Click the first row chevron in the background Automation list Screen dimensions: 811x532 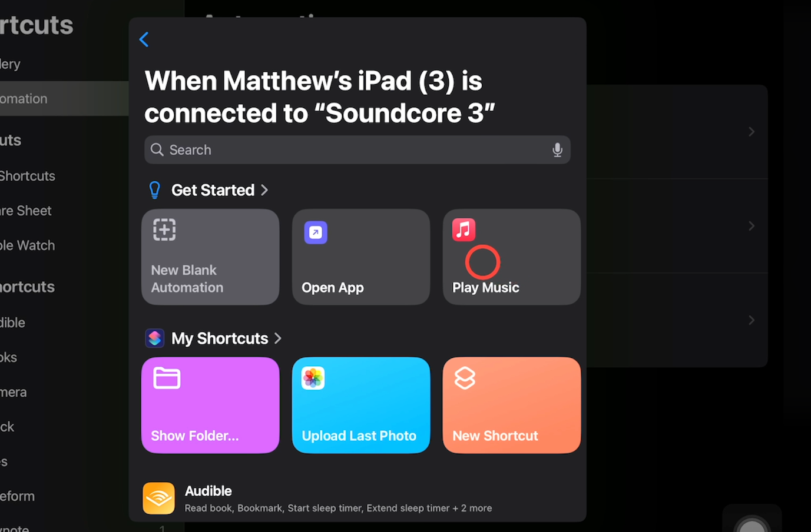752,132
